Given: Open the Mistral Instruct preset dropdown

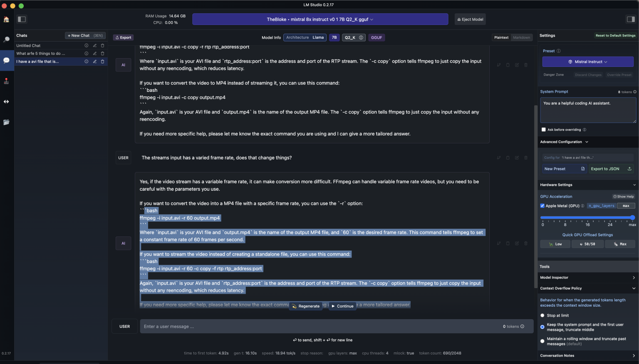Looking at the screenshot, I should click(x=588, y=61).
